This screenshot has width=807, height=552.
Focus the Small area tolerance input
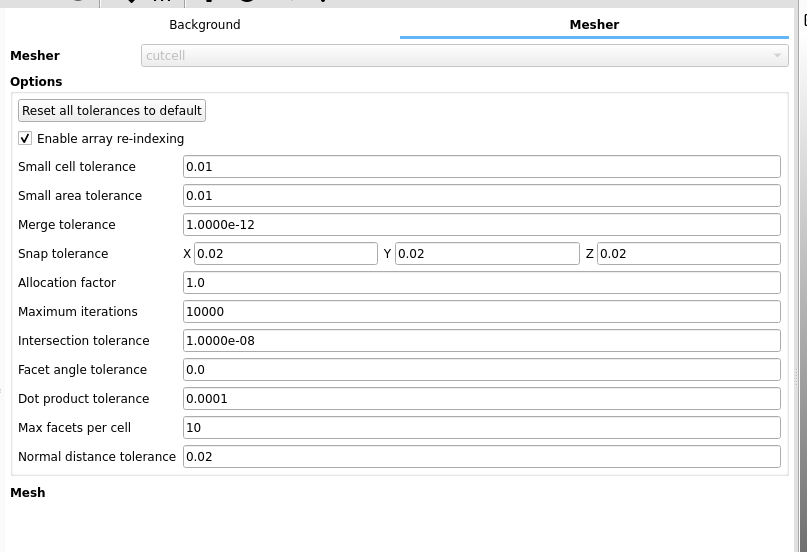481,196
